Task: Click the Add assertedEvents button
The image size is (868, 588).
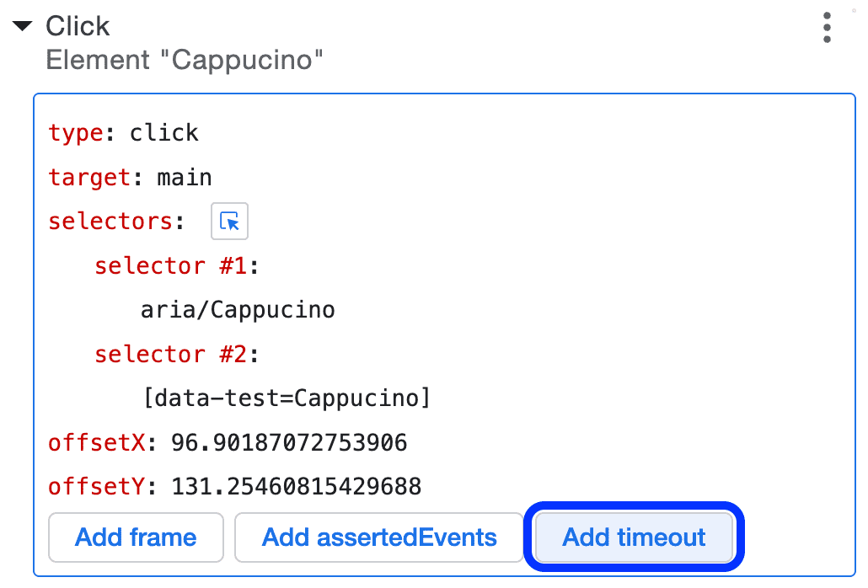Action: point(378,537)
